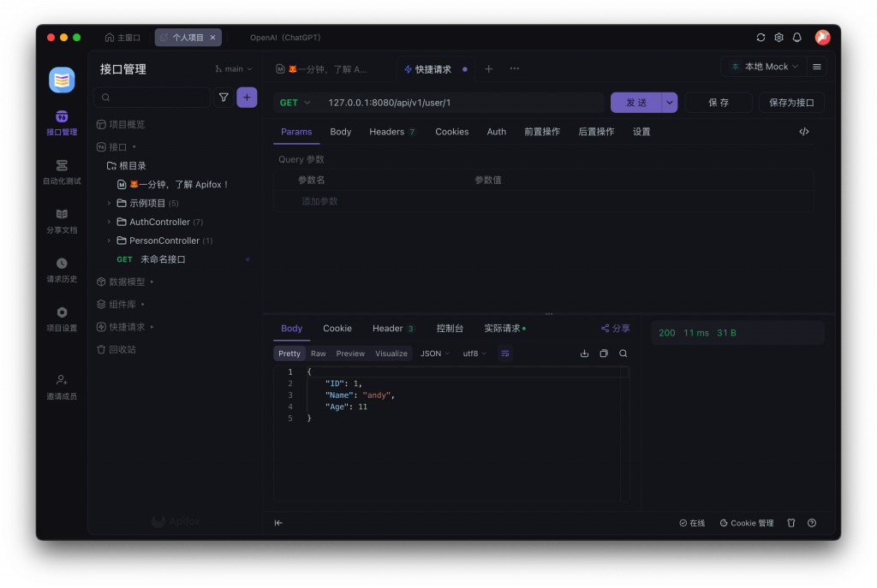Select the Raw response view

319,353
